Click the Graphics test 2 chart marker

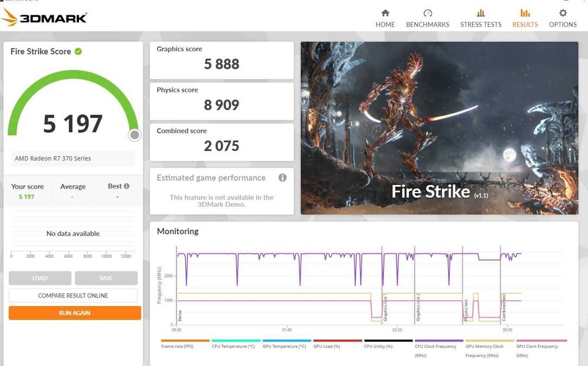(x=417, y=308)
